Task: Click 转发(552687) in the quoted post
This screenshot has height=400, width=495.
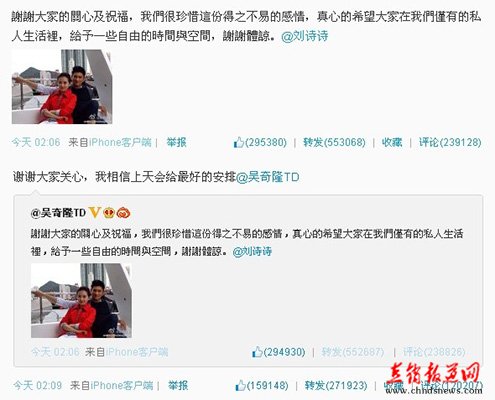Action: [353, 352]
